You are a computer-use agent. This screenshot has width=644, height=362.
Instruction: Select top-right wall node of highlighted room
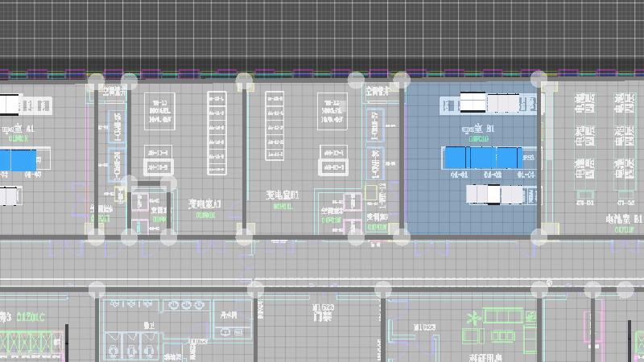coord(539,79)
